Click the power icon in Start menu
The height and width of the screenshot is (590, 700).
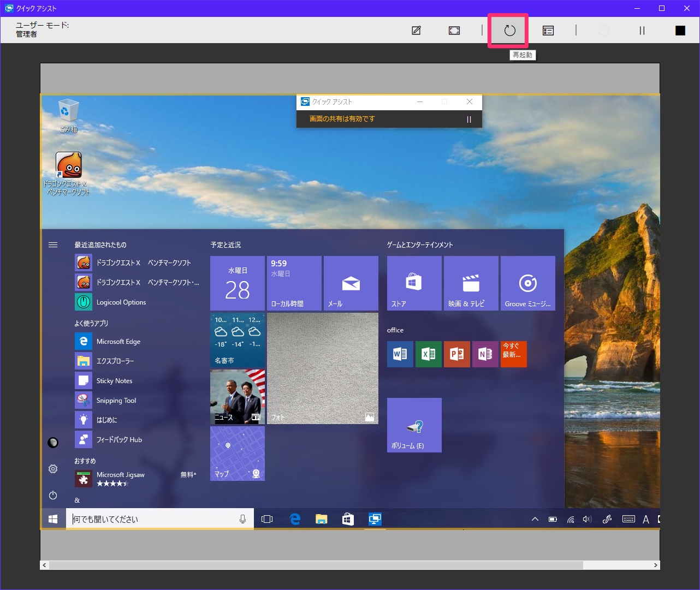point(53,495)
